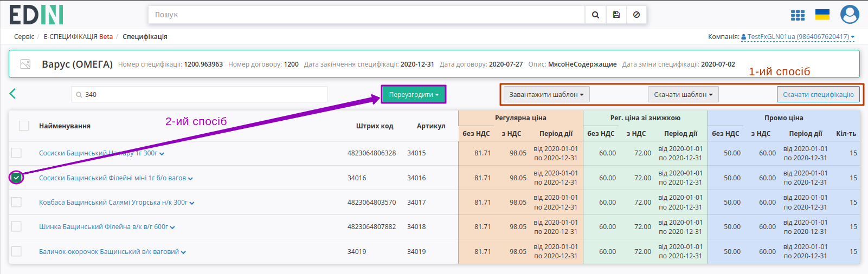Viewport: 868px width, 274px height.
Task: Toggle the select-all header checkbox
Action: point(24,126)
